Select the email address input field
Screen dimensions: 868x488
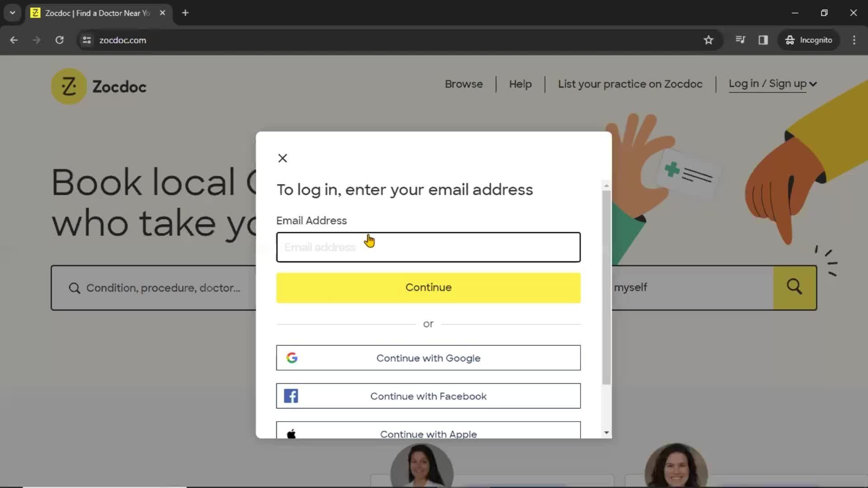pyautogui.click(x=428, y=247)
